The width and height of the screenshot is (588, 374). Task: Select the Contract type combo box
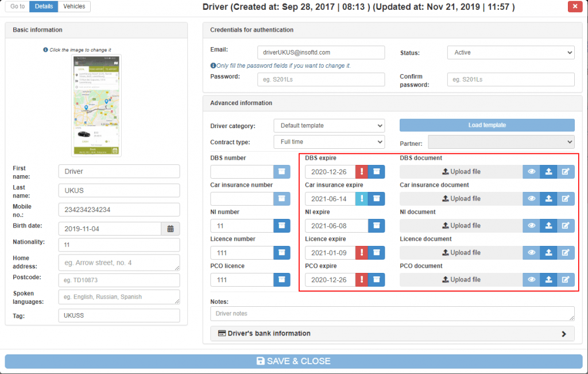click(x=328, y=142)
